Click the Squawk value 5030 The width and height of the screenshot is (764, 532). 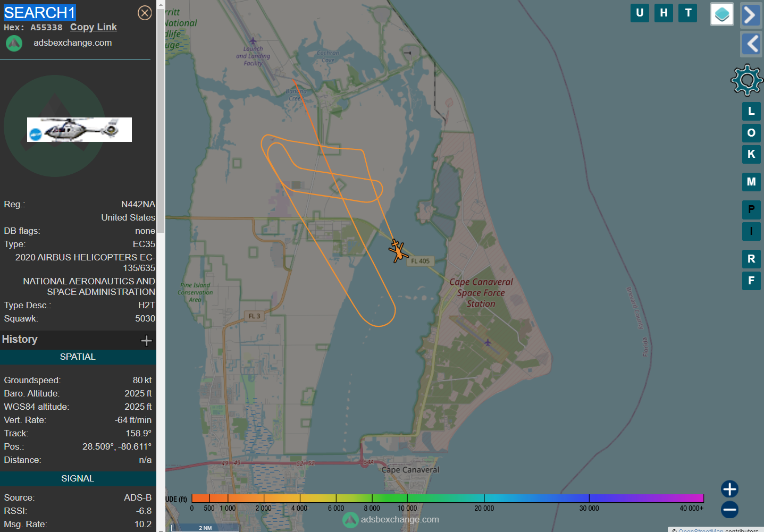coord(145,318)
